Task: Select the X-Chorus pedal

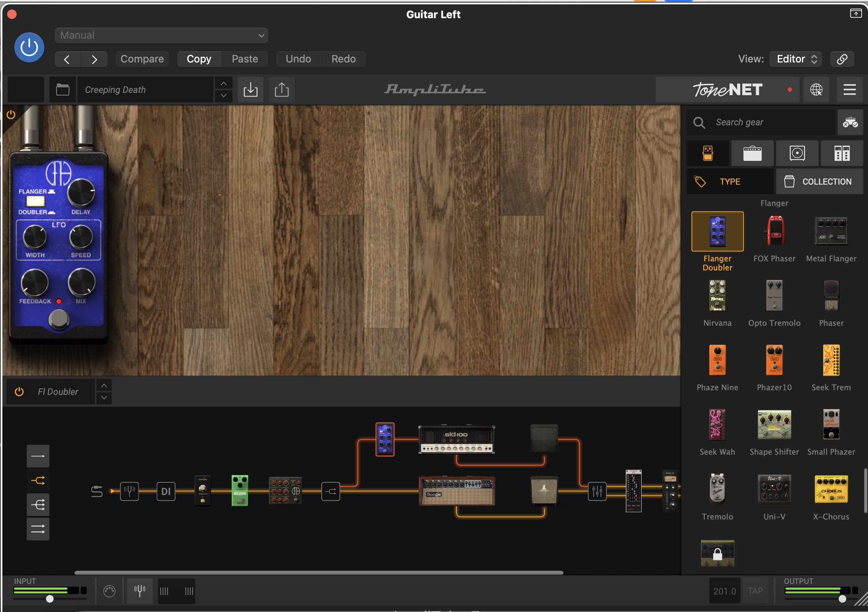Action: pyautogui.click(x=831, y=489)
